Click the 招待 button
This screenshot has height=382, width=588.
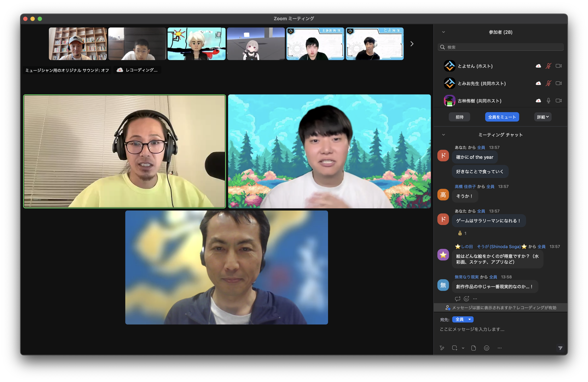(x=459, y=117)
